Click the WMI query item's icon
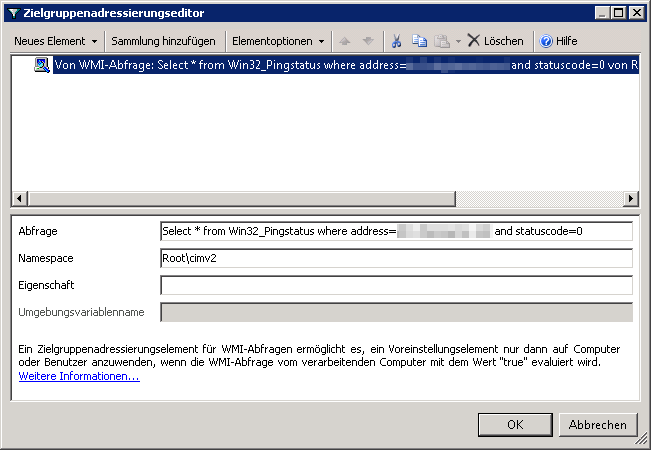Viewport: 651px width, 450px height. click(x=42, y=65)
